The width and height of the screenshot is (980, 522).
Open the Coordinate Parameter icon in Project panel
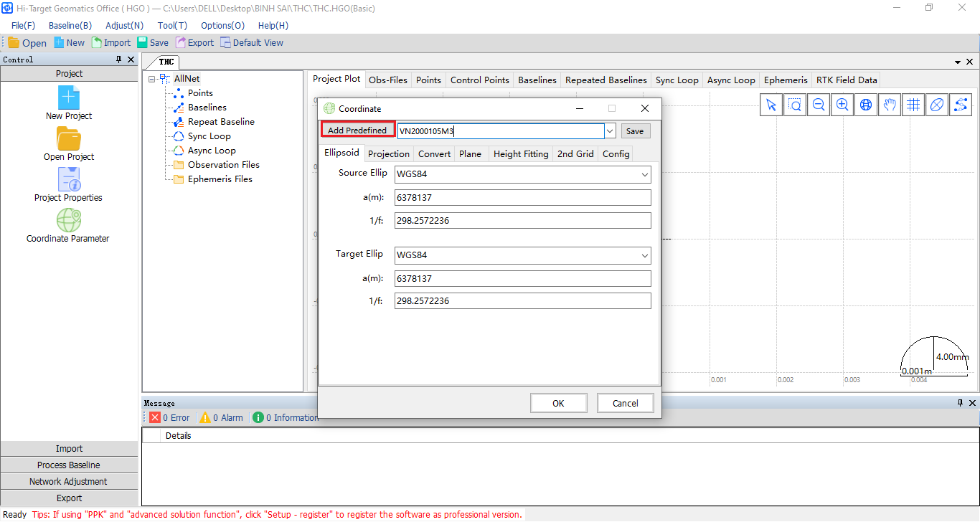tap(68, 221)
